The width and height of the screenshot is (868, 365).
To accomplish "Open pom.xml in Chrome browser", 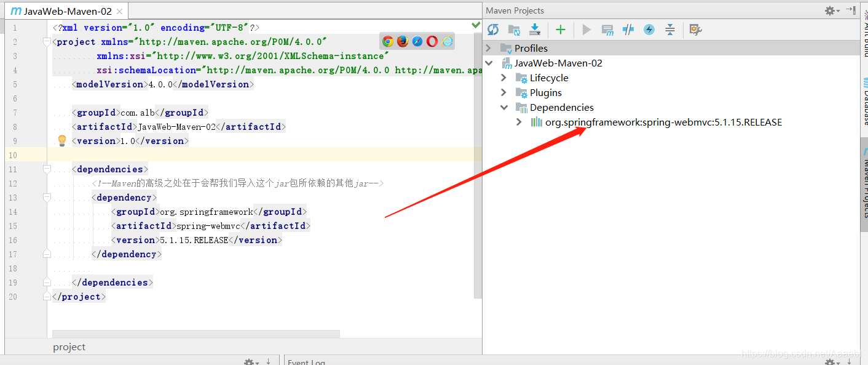I will [388, 41].
